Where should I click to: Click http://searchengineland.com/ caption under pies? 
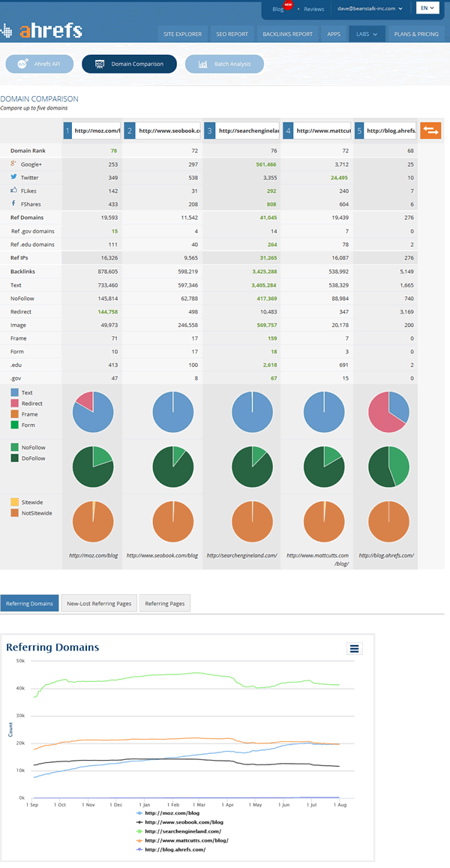(x=242, y=555)
